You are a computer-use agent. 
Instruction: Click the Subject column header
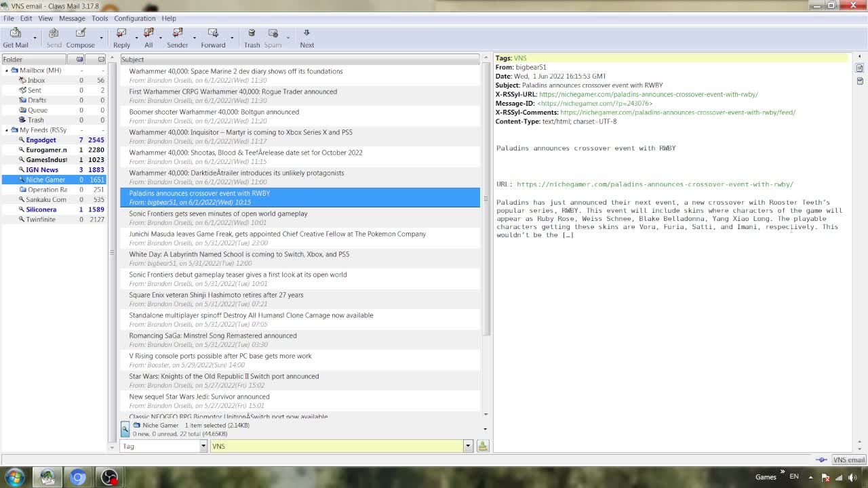pos(300,59)
